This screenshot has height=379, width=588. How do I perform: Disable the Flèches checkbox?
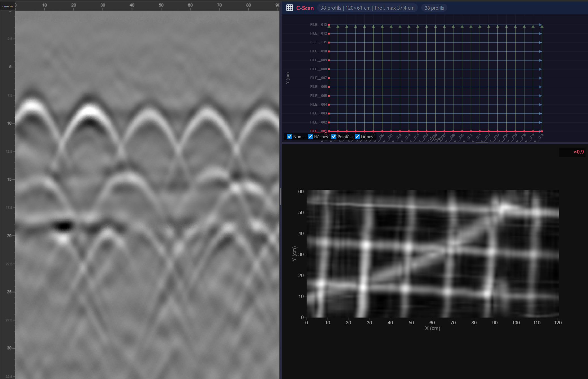point(310,137)
